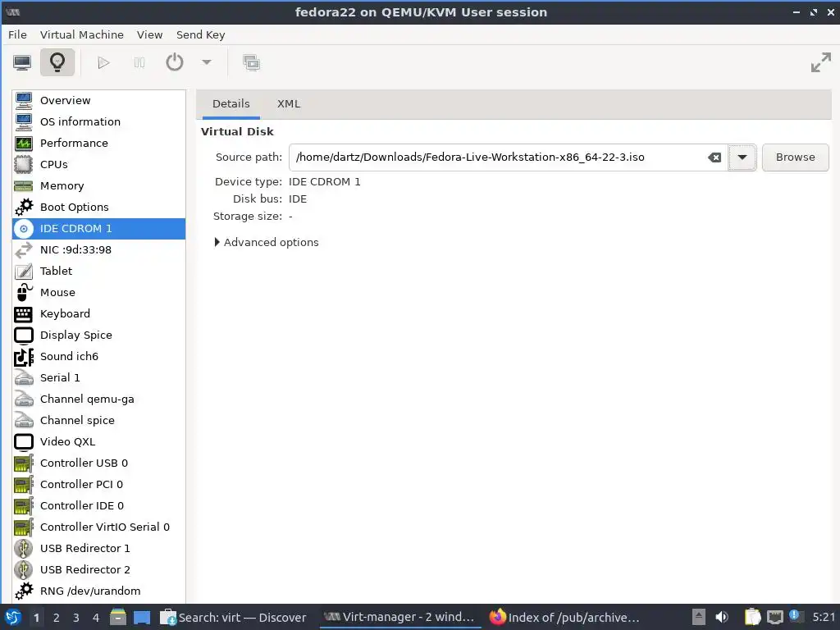Image resolution: width=840 pixels, height=630 pixels.
Task: Select USB Redirector 1
Action: tap(98, 549)
